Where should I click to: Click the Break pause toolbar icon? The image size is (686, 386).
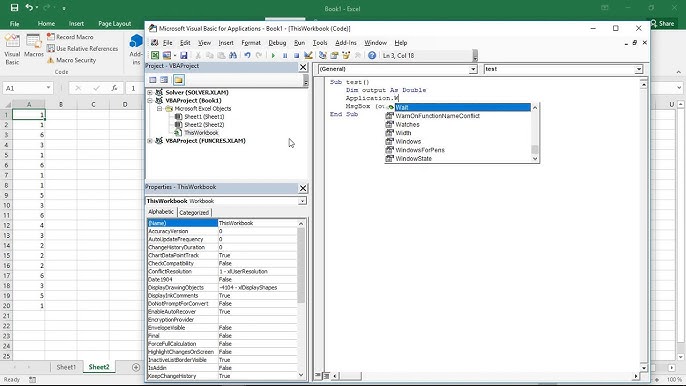(285, 56)
